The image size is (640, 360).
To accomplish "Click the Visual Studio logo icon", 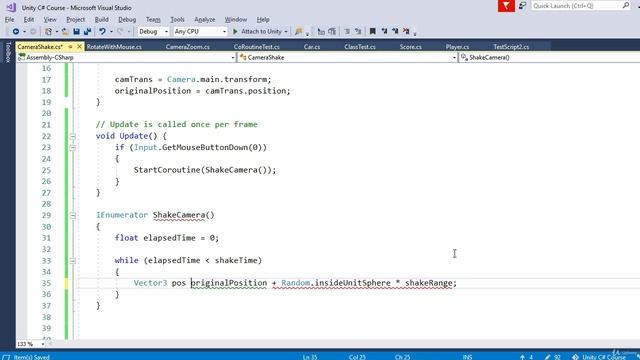I will 11,7.
